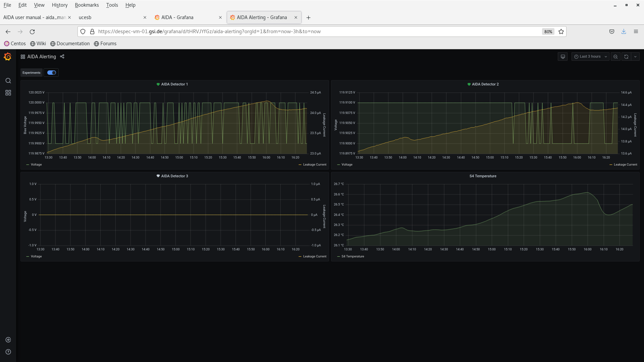Viewport: 644px width, 362px height.
Task: Zoom out the time range
Action: pos(615,57)
